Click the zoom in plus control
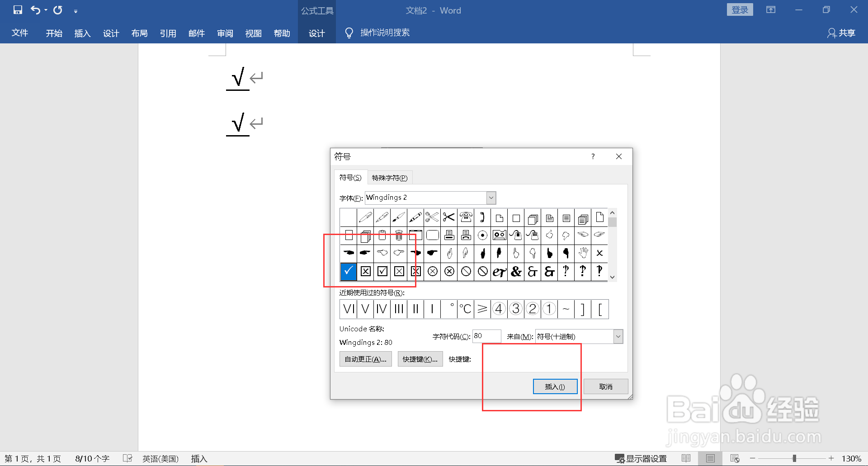This screenshot has width=868, height=466. (830, 458)
